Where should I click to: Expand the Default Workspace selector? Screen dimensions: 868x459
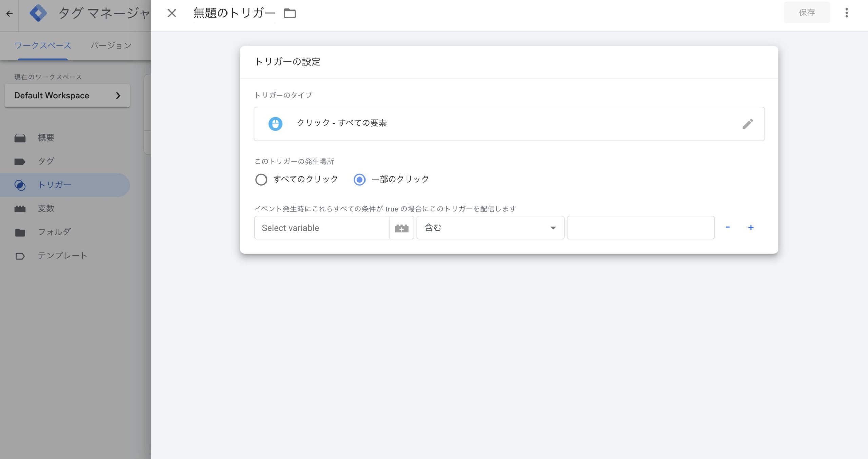[67, 96]
